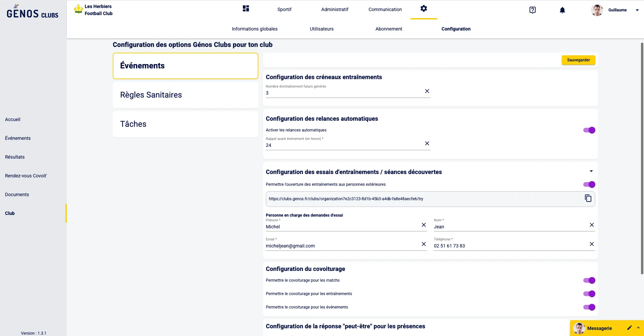The width and height of the screenshot is (644, 336).
Task: Copy the trial URL link
Action: 588,199
